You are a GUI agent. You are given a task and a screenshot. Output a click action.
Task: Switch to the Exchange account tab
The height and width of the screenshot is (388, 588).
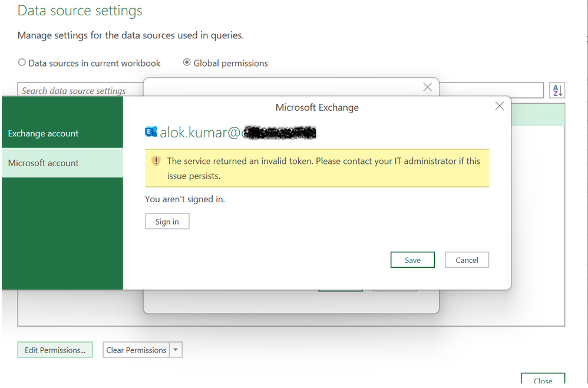(x=43, y=133)
